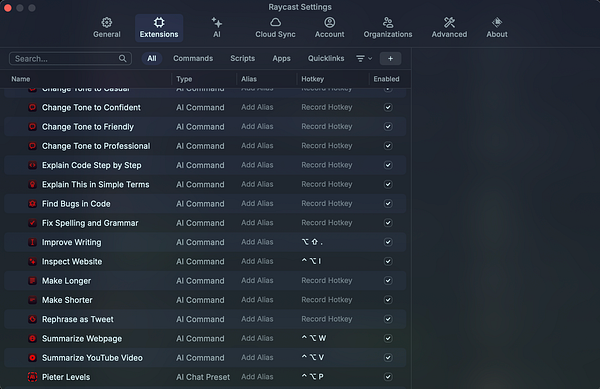Record hotkey for Make Shorter
600x389 pixels.
pos(326,300)
